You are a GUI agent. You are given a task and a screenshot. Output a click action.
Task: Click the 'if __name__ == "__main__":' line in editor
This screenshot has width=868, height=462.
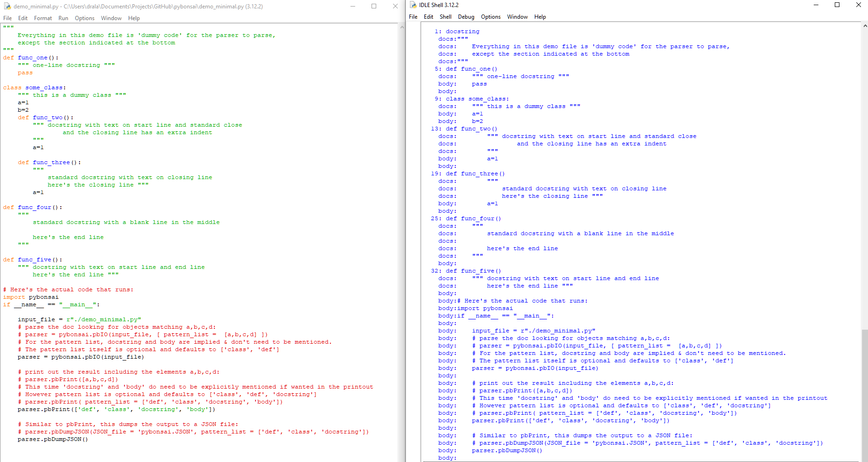(51, 305)
